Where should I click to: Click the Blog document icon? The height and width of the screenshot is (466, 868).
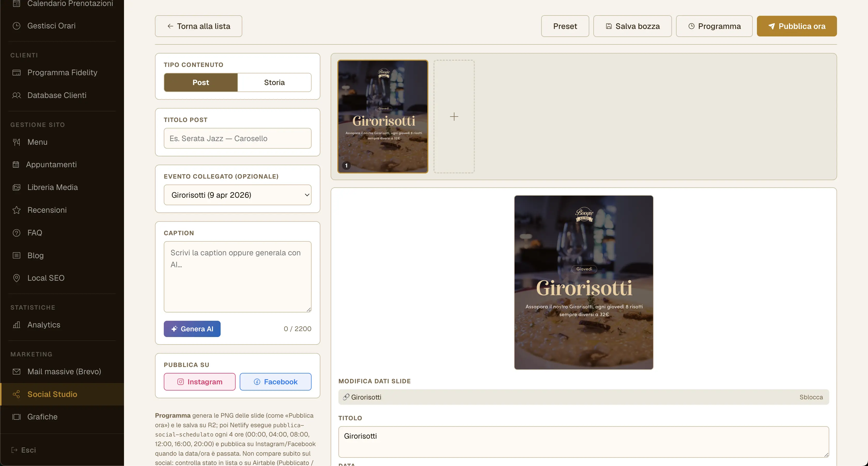(17, 255)
